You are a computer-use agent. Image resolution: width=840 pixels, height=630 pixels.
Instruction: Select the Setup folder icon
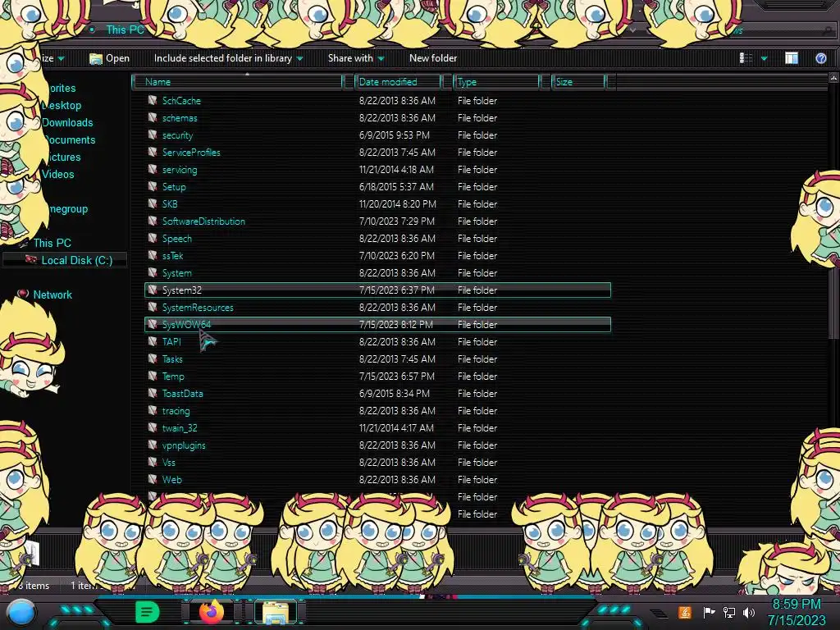point(153,186)
